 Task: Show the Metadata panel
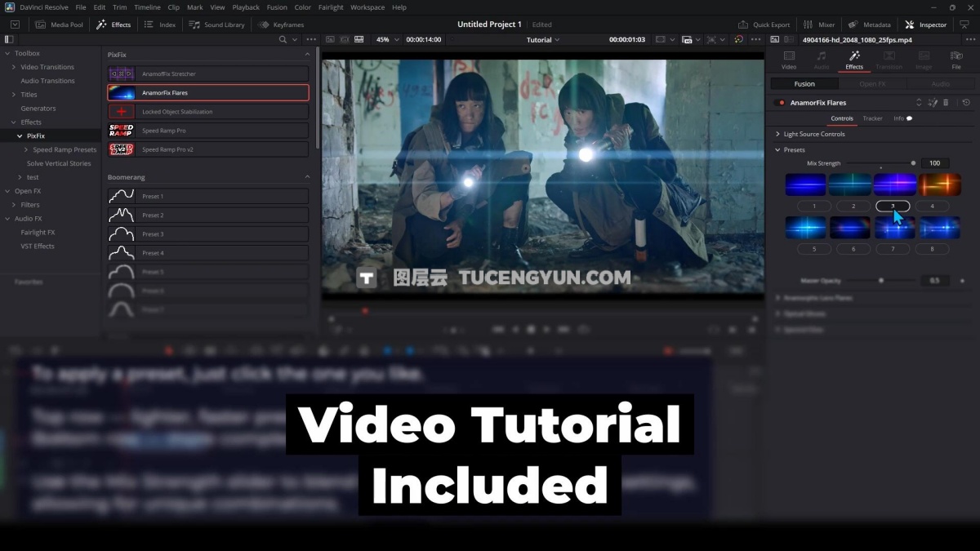pos(870,24)
